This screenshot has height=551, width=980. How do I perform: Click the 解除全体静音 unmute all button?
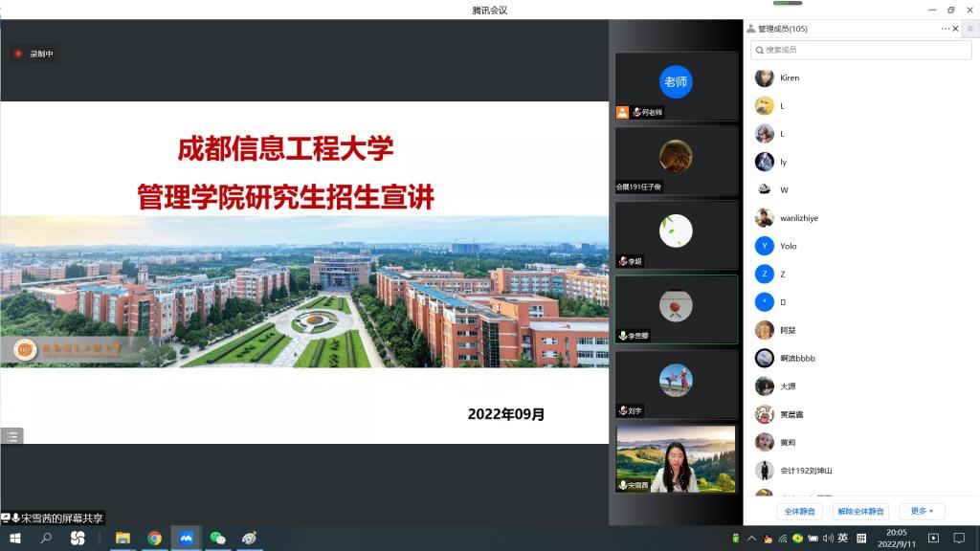(860, 511)
